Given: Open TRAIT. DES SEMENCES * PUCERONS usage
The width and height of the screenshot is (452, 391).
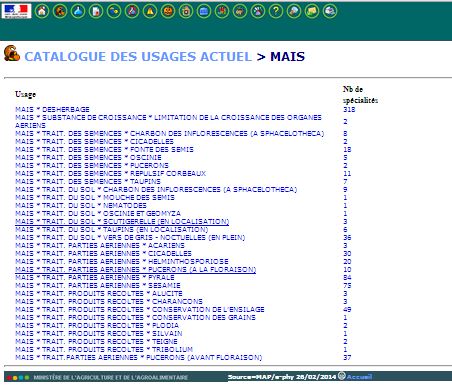Looking at the screenshot, I should (92, 165).
